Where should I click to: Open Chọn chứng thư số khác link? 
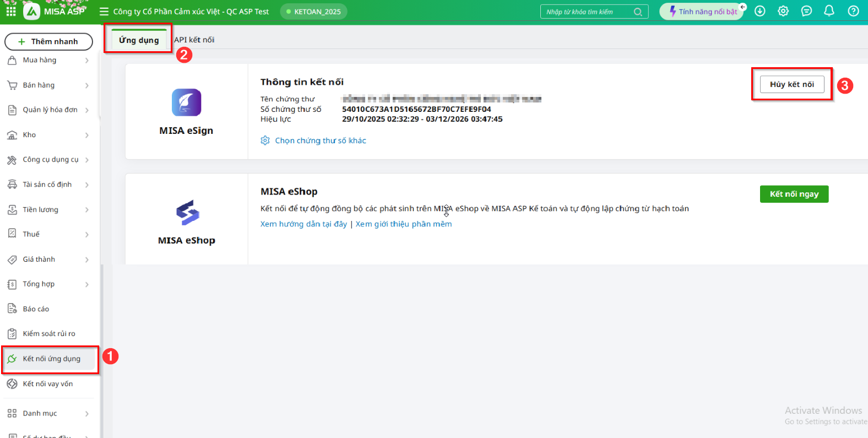320,140
